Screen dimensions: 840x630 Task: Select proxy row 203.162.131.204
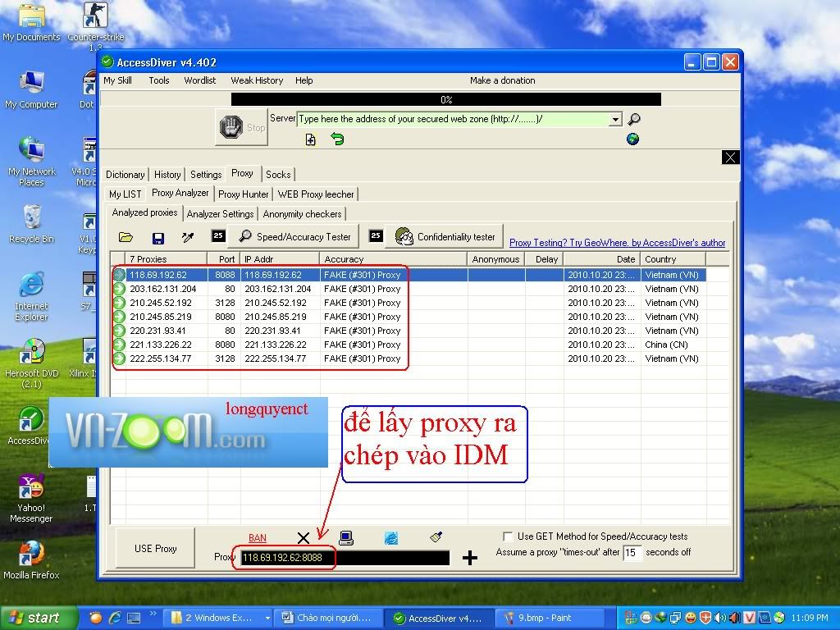point(409,289)
